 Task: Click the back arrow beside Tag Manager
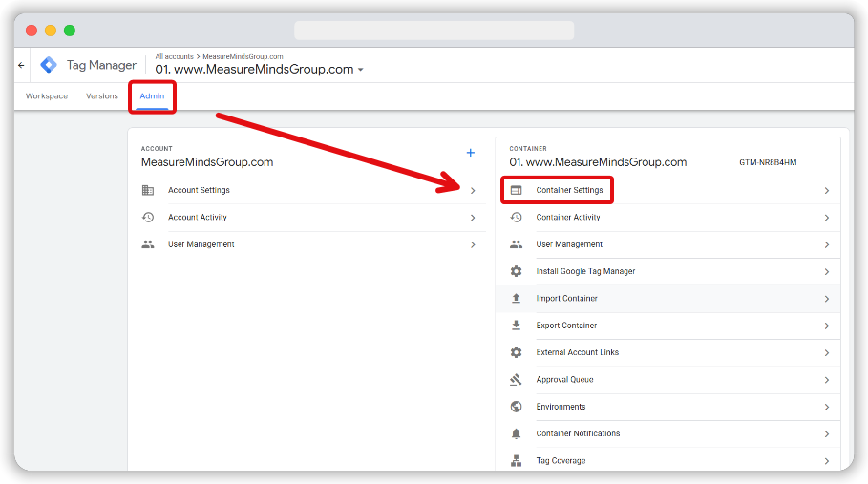(x=21, y=65)
